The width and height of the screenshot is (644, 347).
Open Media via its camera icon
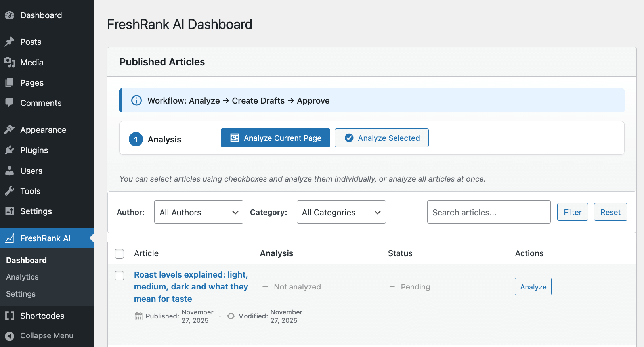10,63
